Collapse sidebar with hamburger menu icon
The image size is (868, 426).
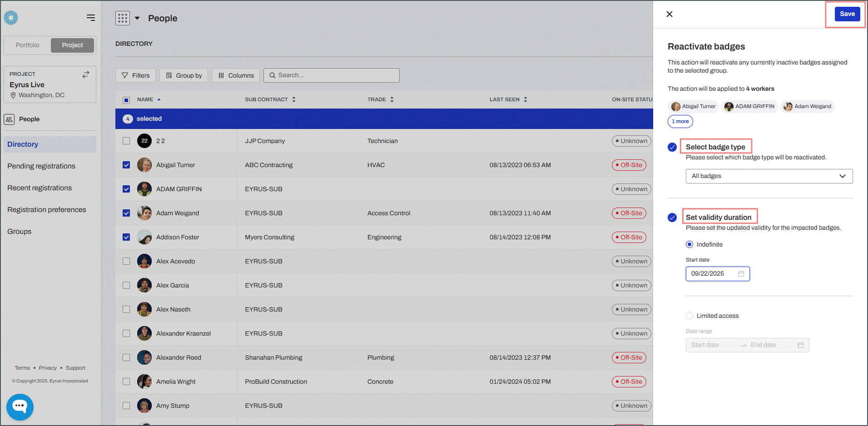tap(91, 18)
